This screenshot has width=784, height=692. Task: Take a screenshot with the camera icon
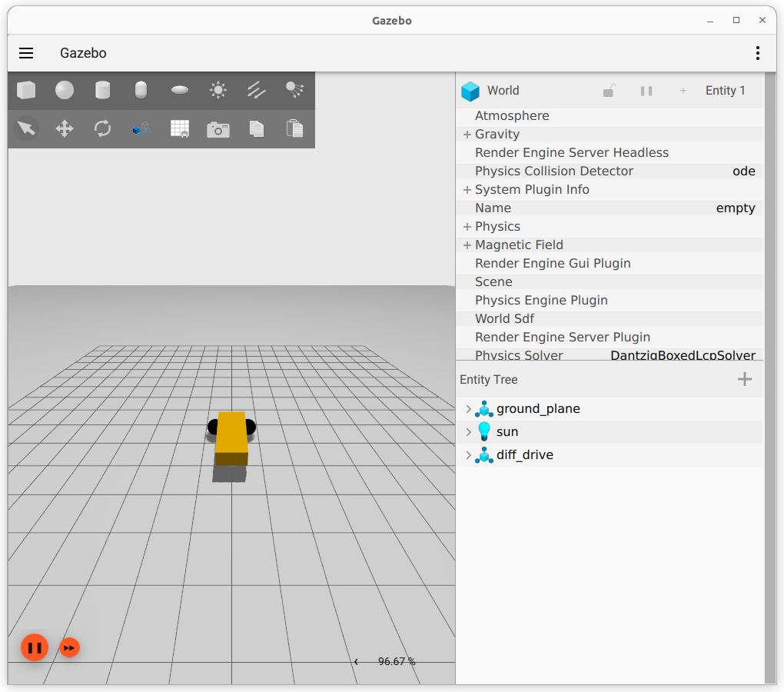[x=218, y=129]
